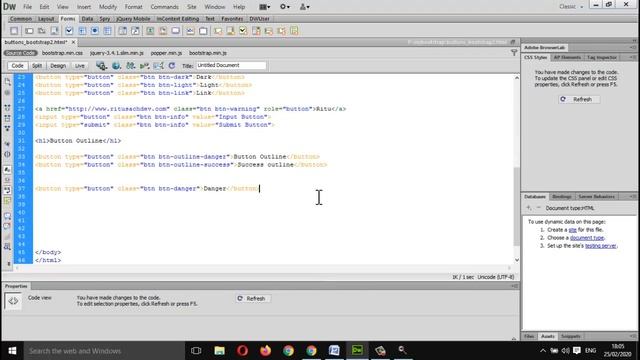Insert a Select list/menu from Forms bar
The height and width of the screenshot is (360, 640).
click(122, 31)
